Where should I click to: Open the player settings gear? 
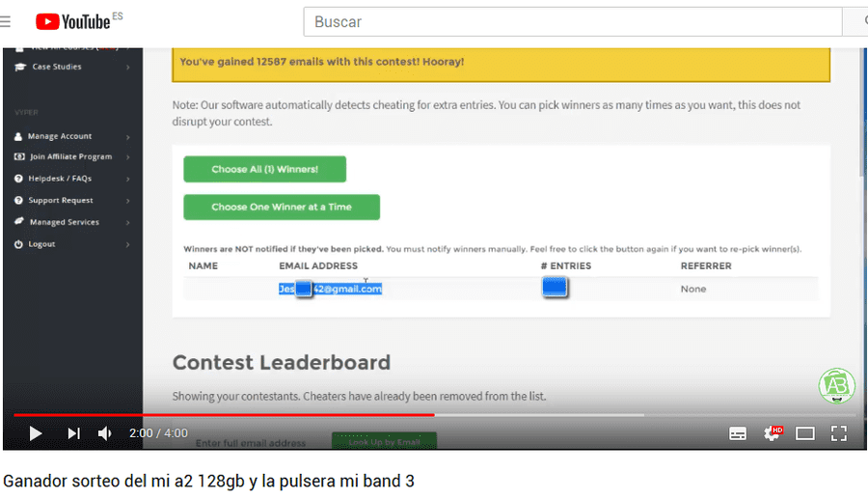(x=772, y=433)
